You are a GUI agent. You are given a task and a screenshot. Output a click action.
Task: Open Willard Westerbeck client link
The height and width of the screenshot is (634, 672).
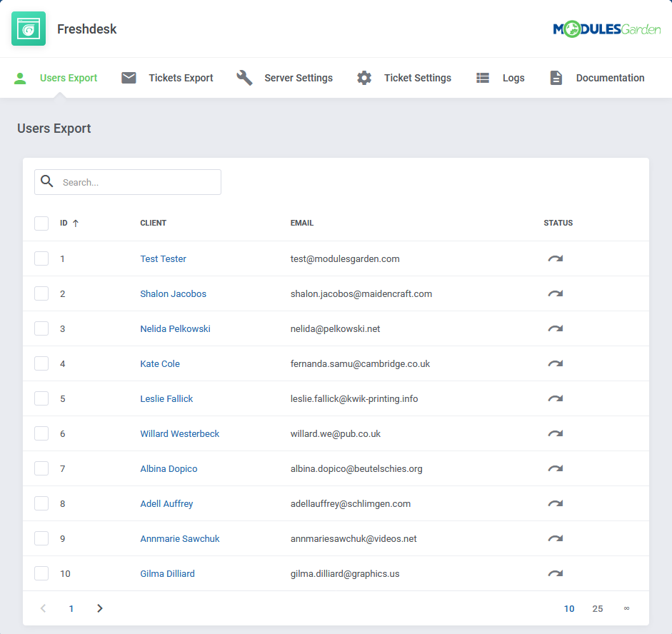(x=179, y=433)
